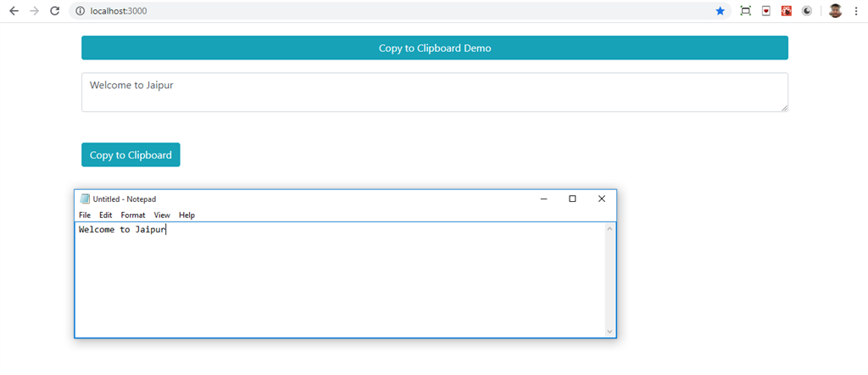Open the Chrome profile avatar
This screenshot has height=375, width=868.
pyautogui.click(x=835, y=11)
